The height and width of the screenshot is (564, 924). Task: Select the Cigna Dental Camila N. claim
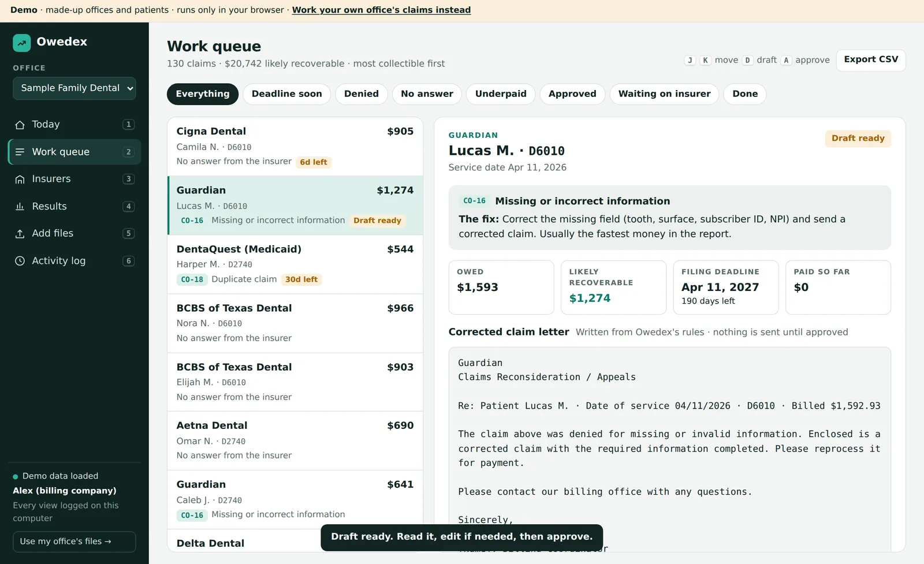[295, 147]
